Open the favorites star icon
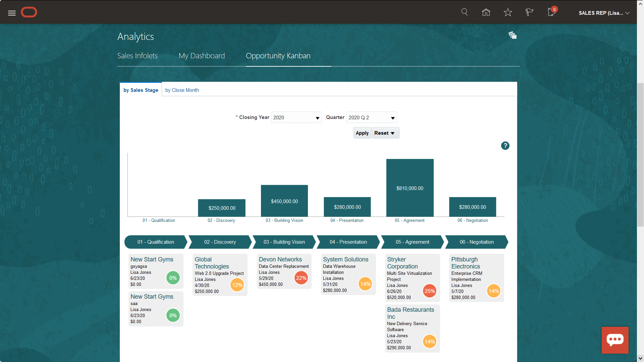Viewport: 644px width, 362px height. 507,12
